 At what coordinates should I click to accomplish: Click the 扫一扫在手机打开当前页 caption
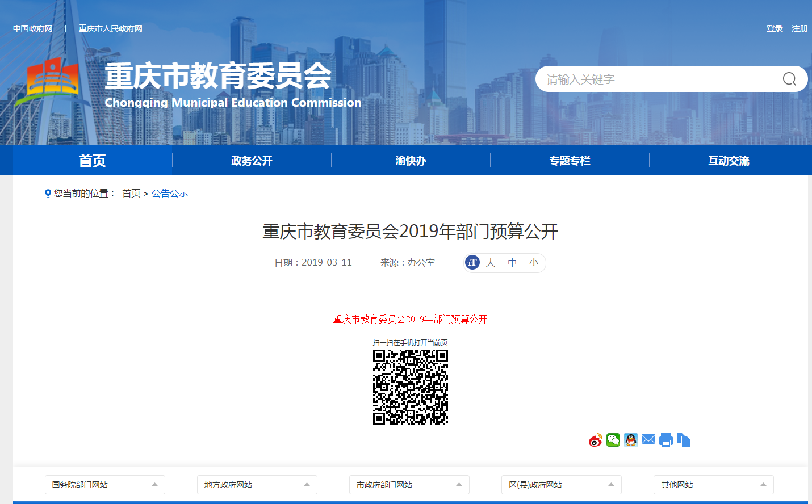point(410,342)
